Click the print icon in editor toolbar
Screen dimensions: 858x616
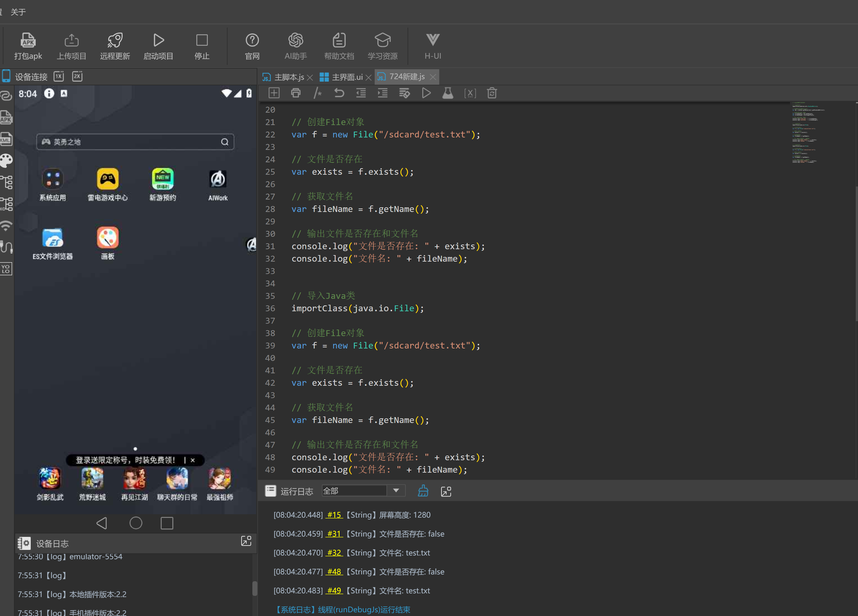296,93
